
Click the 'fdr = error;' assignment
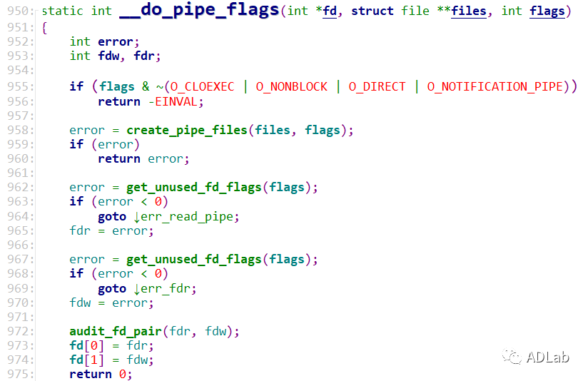click(111, 230)
